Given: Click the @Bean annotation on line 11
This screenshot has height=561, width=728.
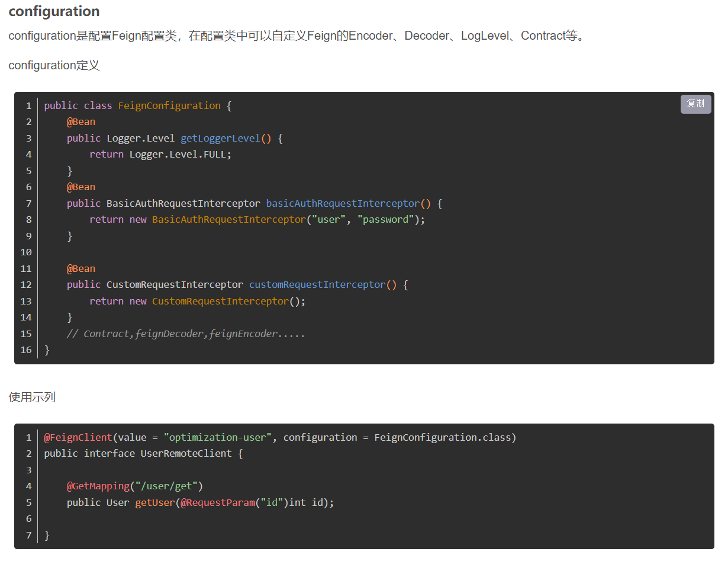Looking at the screenshot, I should coord(80,268).
